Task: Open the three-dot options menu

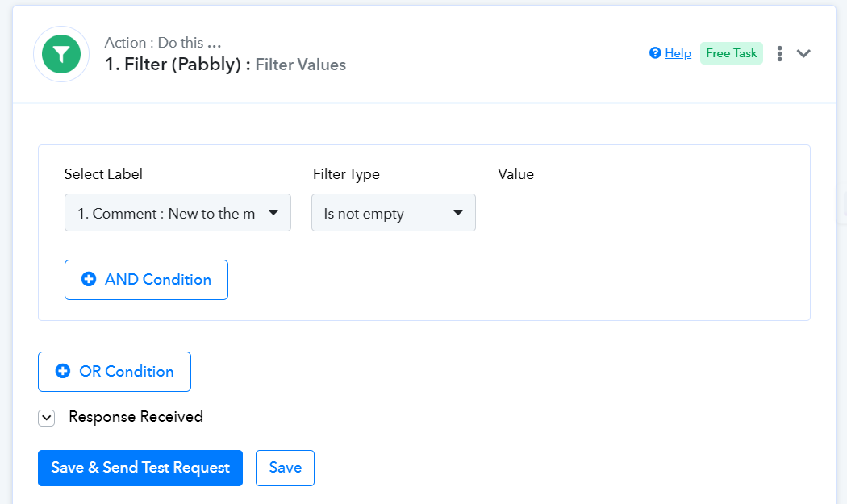Action: click(779, 53)
